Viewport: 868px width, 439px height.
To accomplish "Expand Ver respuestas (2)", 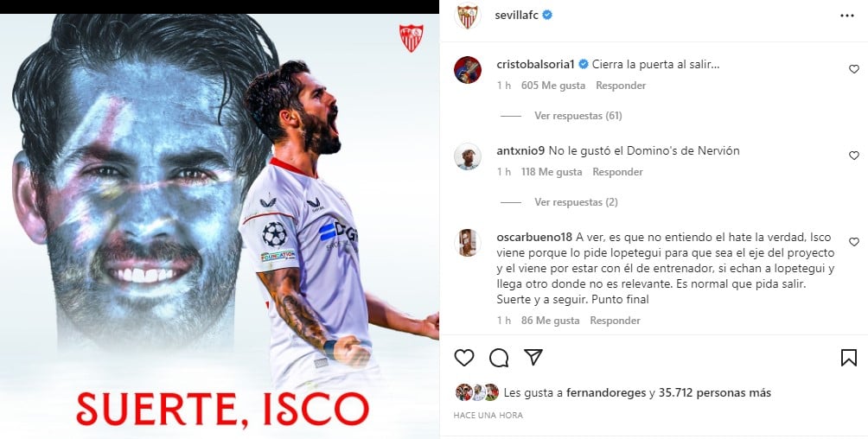I will [576, 202].
